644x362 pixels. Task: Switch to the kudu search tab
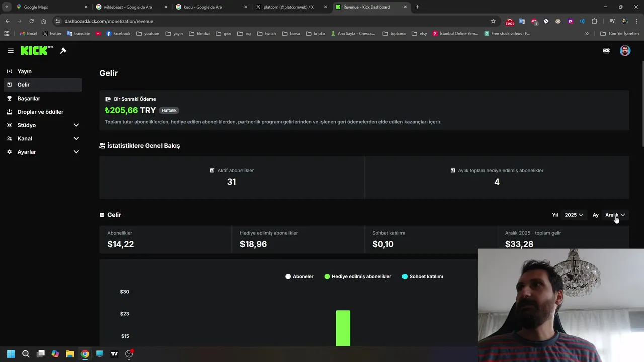point(211,7)
